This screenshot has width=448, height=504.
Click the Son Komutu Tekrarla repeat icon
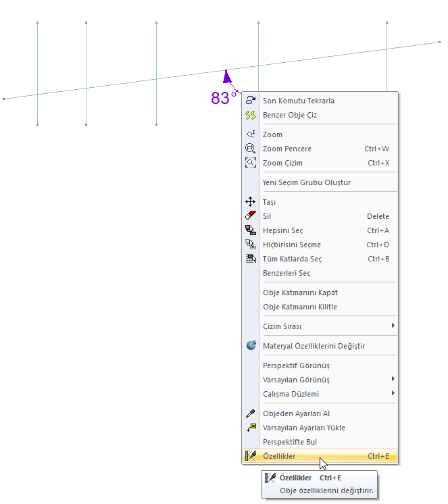250,100
